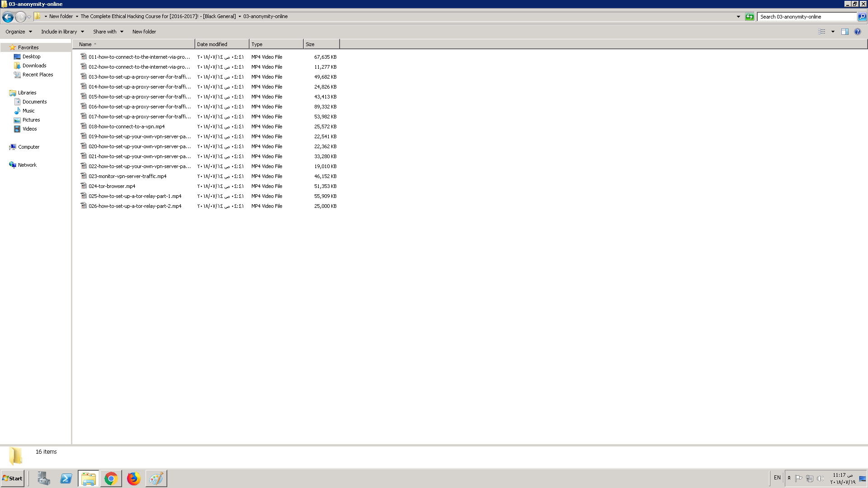Select the 024-tor-browser.mp4 file
868x488 pixels.
click(112, 186)
